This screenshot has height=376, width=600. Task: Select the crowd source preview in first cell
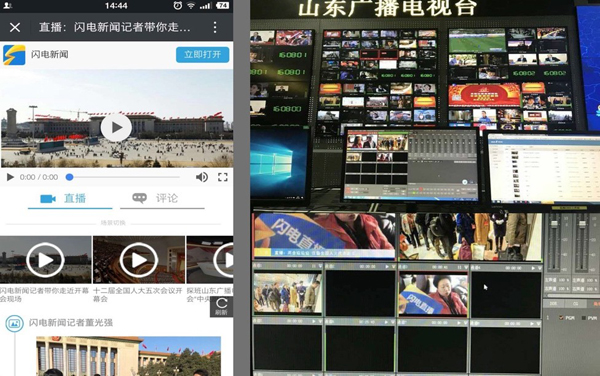[288, 292]
